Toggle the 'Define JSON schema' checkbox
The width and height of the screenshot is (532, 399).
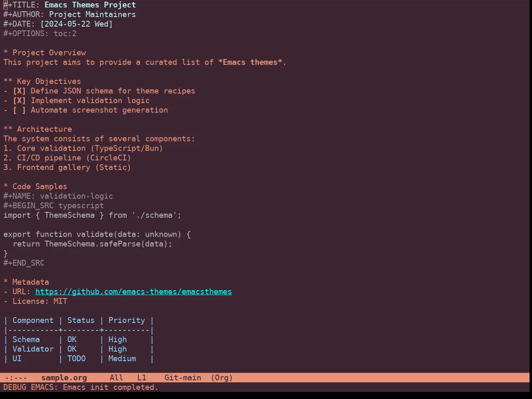19,91
